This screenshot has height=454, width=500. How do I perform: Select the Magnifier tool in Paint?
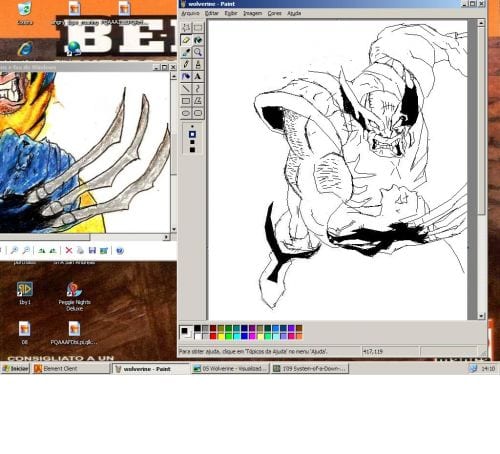click(198, 52)
